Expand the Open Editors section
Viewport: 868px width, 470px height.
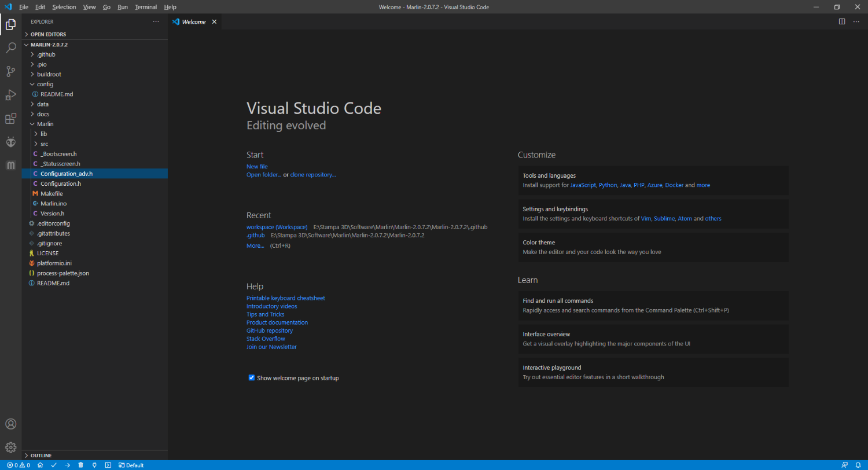point(48,34)
